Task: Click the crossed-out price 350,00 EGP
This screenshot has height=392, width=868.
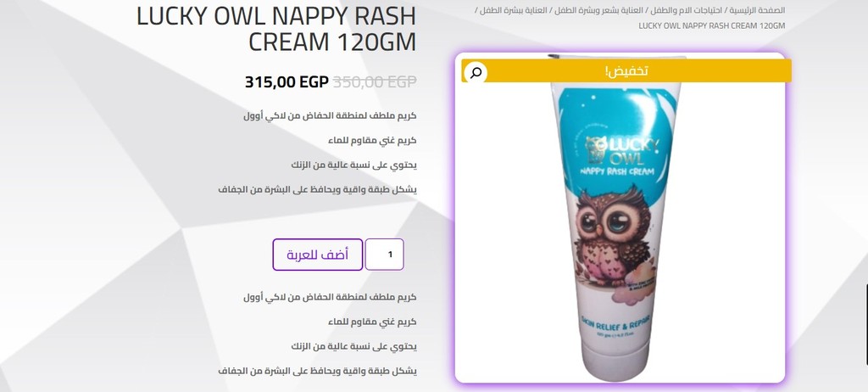Action: 374,82
